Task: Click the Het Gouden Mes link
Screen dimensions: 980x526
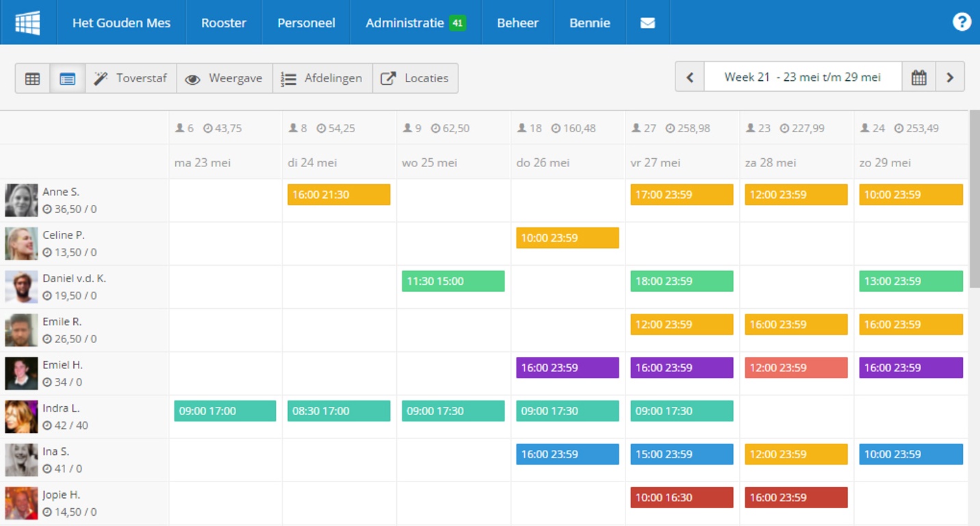Action: pyautogui.click(x=121, y=23)
